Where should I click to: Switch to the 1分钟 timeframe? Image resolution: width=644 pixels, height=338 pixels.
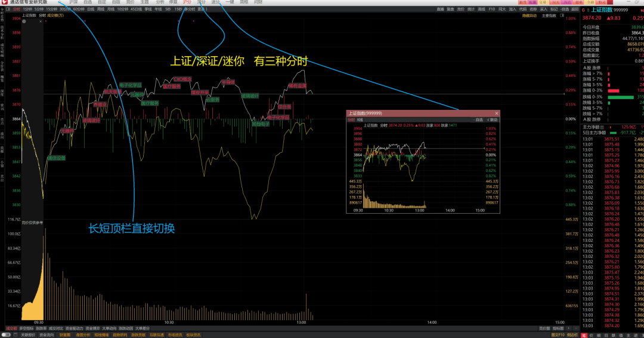[27, 9]
